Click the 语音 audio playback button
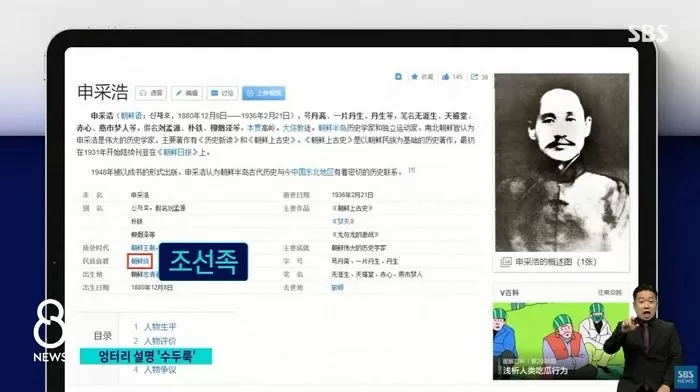The width and height of the screenshot is (700, 392). [x=151, y=93]
